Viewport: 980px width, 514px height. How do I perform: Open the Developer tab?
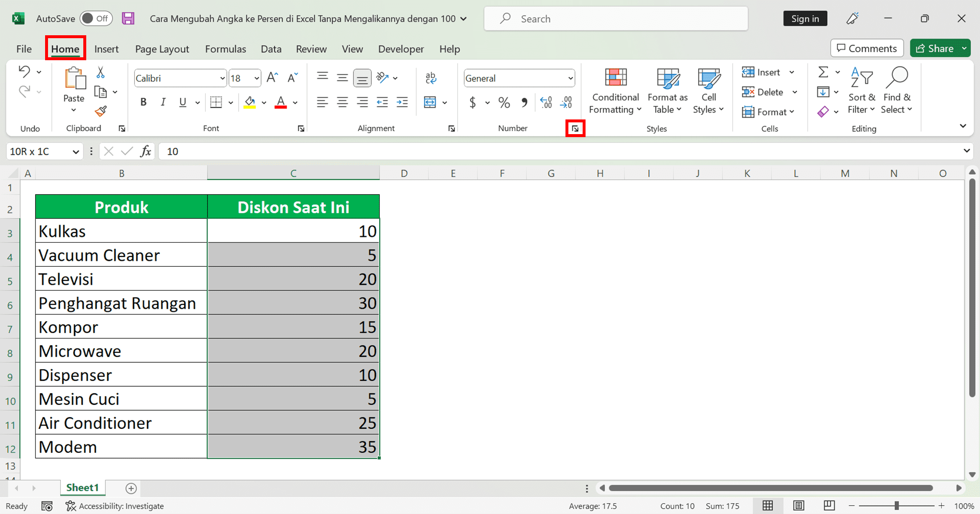(401, 49)
